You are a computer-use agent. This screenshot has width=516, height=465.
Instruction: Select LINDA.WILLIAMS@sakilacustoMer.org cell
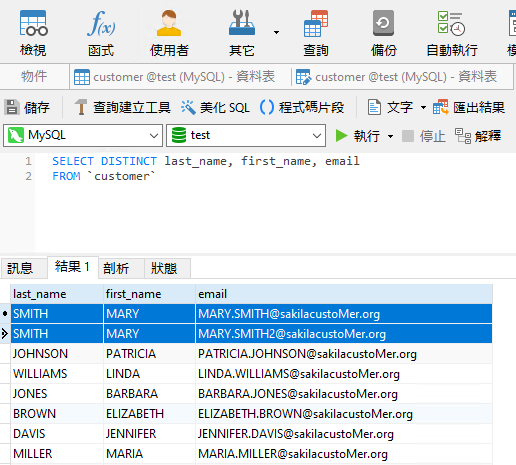pos(344,374)
